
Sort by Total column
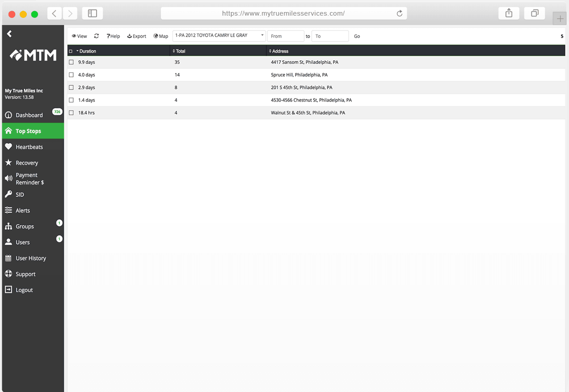click(x=179, y=51)
